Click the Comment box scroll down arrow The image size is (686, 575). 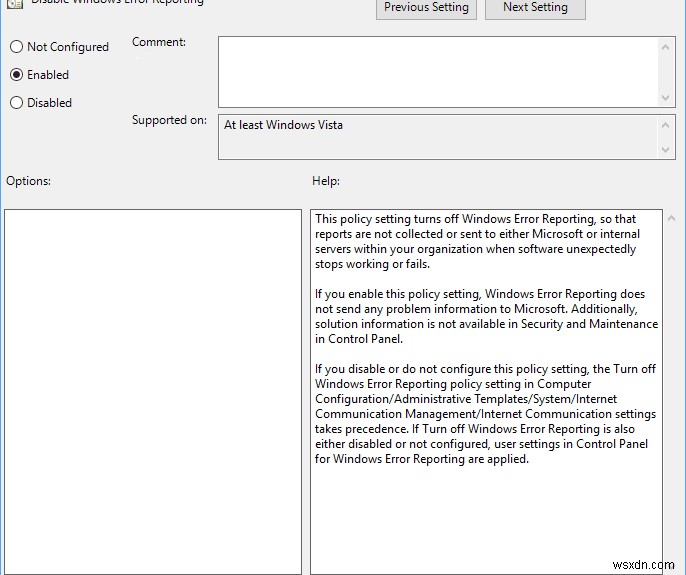pyautogui.click(x=665, y=98)
